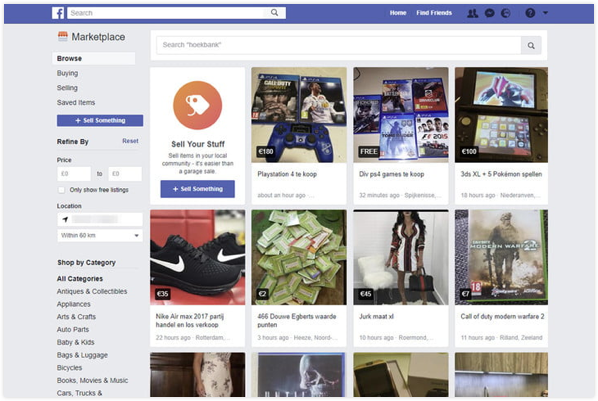Open Saved Items in sidebar
598x401 pixels.
[76, 103]
